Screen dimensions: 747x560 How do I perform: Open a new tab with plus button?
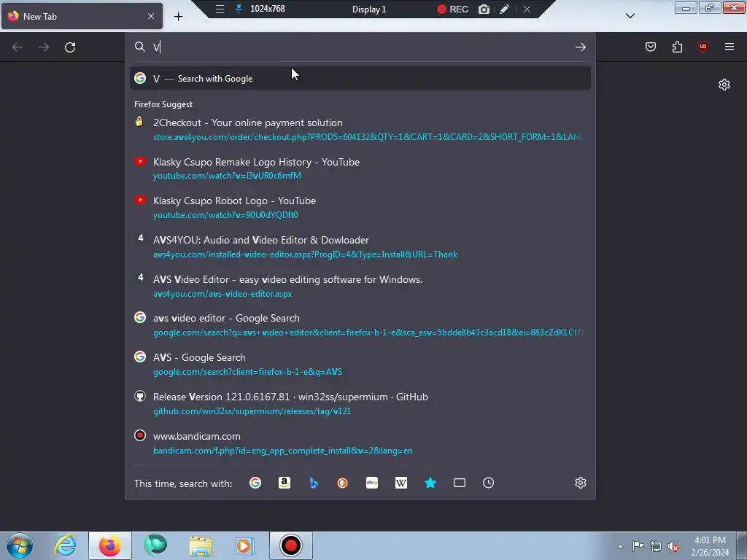coord(178,17)
